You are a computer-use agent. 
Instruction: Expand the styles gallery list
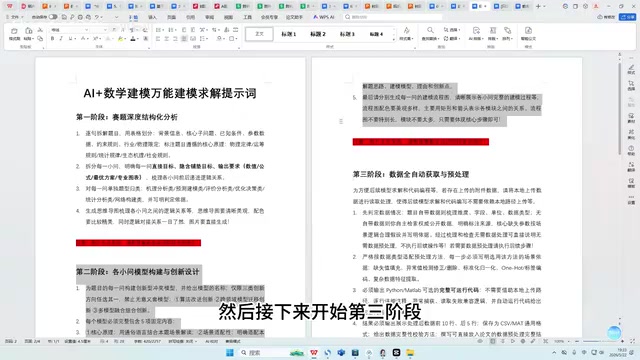click(x=393, y=39)
